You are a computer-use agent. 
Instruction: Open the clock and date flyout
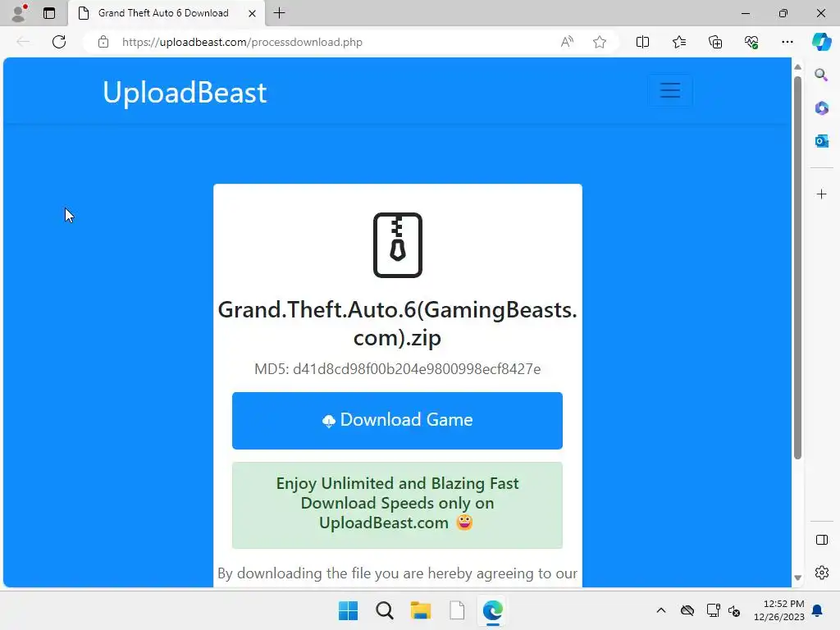click(778, 610)
